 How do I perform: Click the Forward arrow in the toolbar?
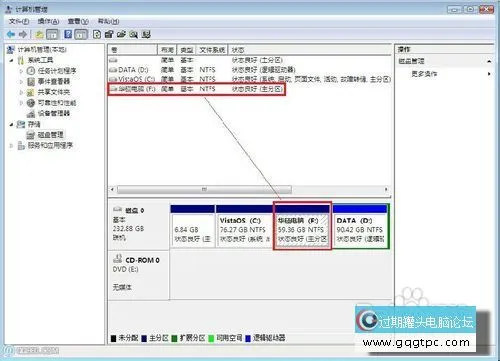click(23, 34)
